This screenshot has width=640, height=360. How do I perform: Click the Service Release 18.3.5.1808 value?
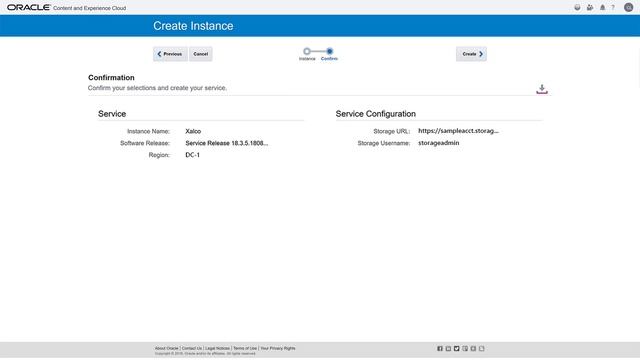[227, 143]
